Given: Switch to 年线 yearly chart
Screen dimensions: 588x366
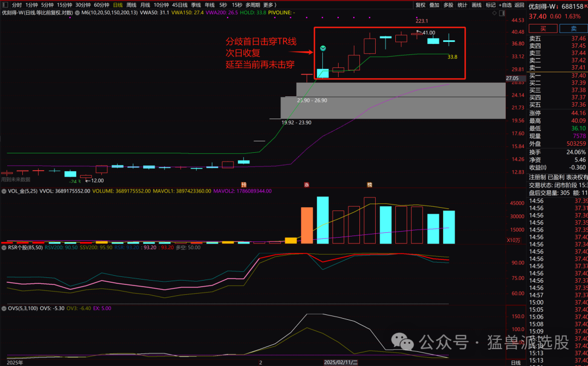Looking at the screenshot, I should point(210,5).
